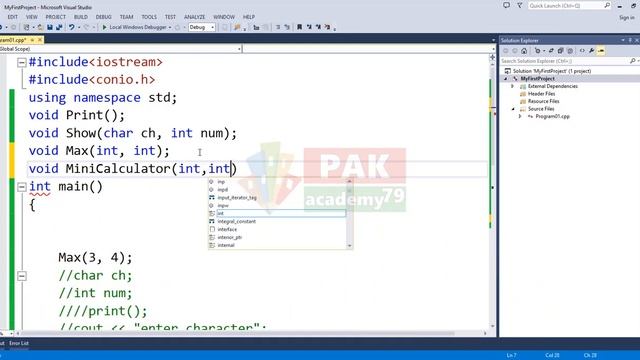The image size is (640, 360).
Task: Click the Quick Launch search field
Action: (x=570, y=6)
